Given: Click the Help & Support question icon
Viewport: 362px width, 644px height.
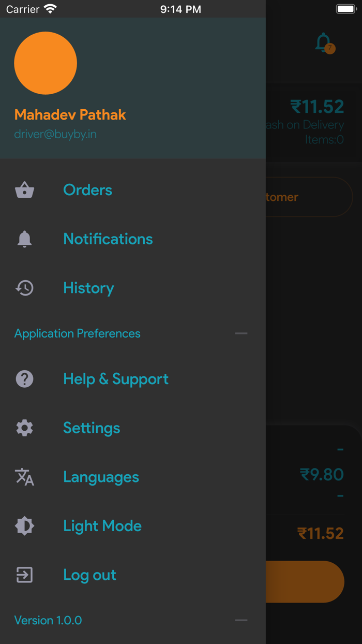Looking at the screenshot, I should [24, 379].
